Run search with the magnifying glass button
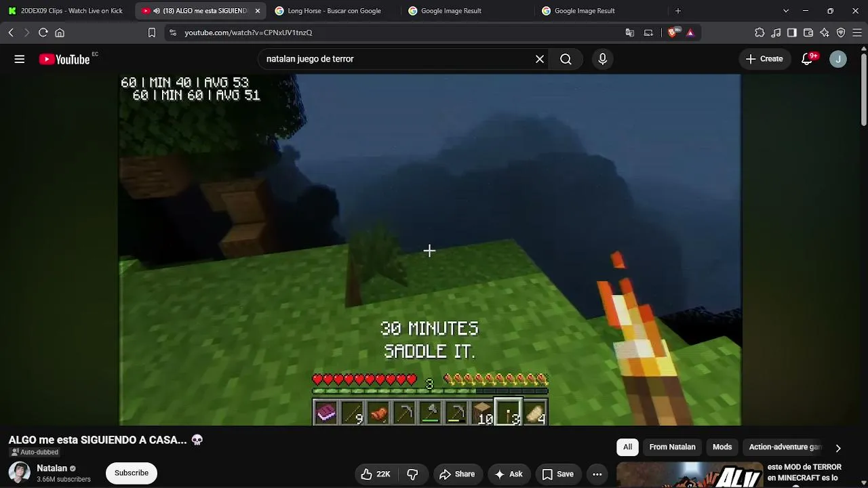The width and height of the screenshot is (868, 488). [566, 59]
